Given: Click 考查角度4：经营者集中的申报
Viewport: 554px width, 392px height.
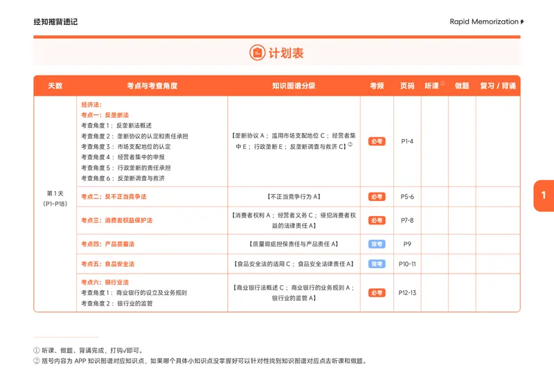Looking at the screenshot, I should (x=123, y=157).
